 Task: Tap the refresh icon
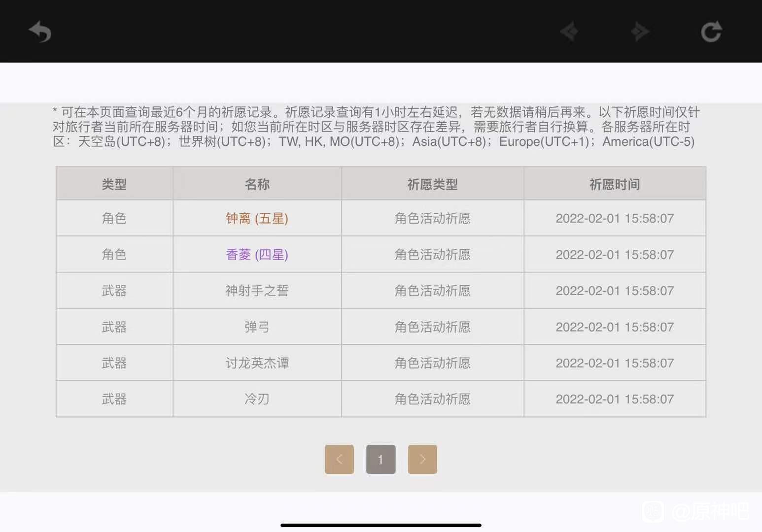[x=711, y=32]
